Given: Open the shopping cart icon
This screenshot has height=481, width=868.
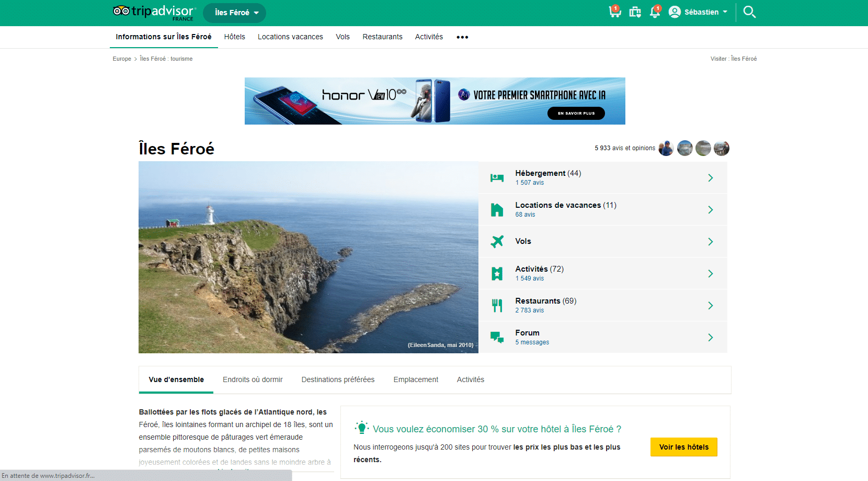Looking at the screenshot, I should [x=614, y=12].
